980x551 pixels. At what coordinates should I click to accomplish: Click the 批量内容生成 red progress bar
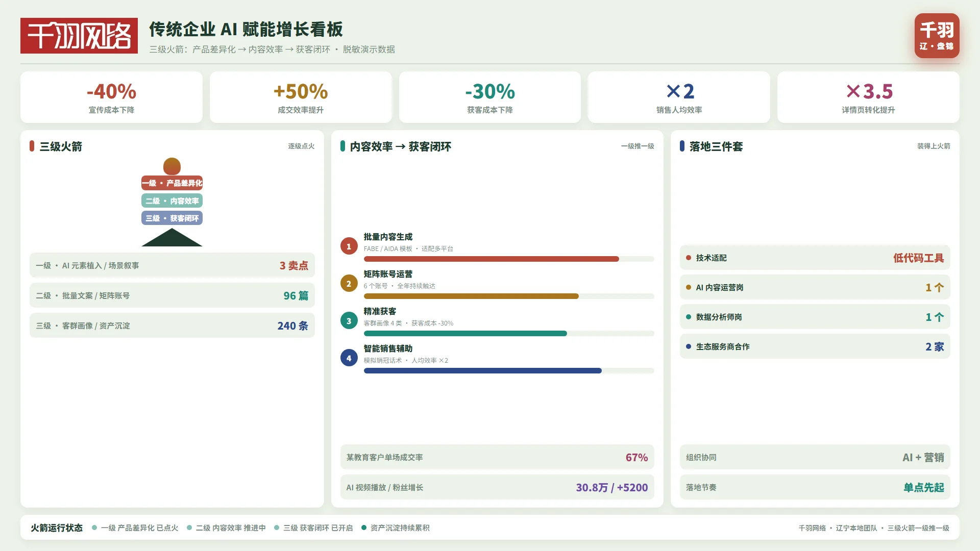pos(491,259)
